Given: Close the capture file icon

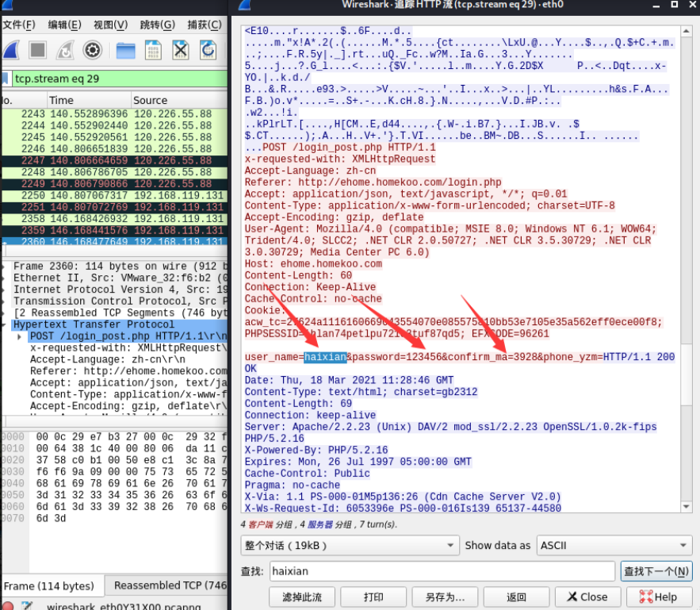Looking at the screenshot, I should (x=181, y=50).
